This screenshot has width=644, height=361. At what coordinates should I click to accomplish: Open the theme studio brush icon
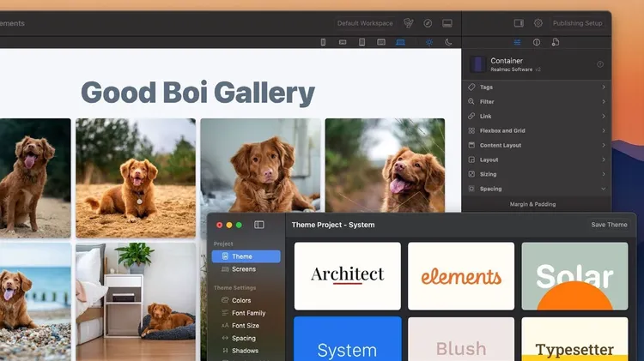(x=408, y=23)
